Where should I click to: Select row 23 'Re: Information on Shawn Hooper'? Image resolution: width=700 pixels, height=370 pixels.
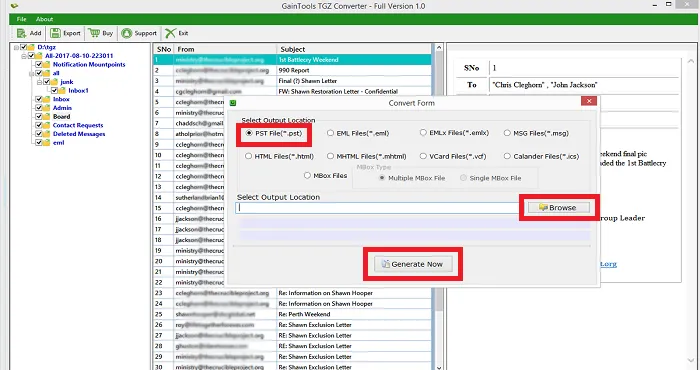click(293, 293)
